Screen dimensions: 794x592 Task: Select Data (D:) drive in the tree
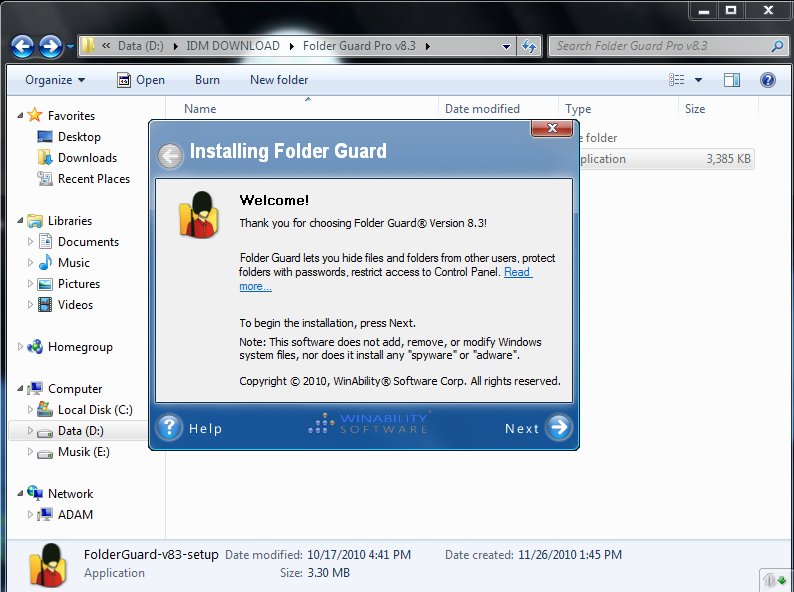pyautogui.click(x=81, y=431)
